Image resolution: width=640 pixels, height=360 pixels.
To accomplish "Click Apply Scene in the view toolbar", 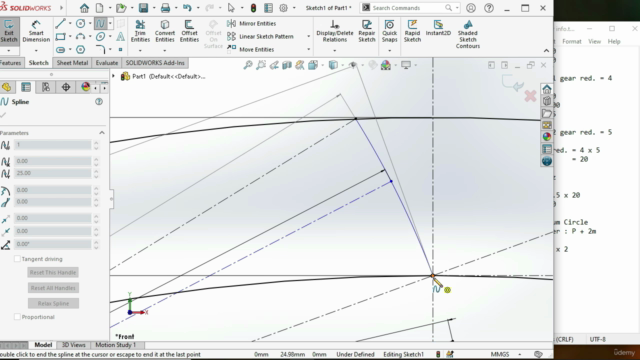I will (x=386, y=65).
